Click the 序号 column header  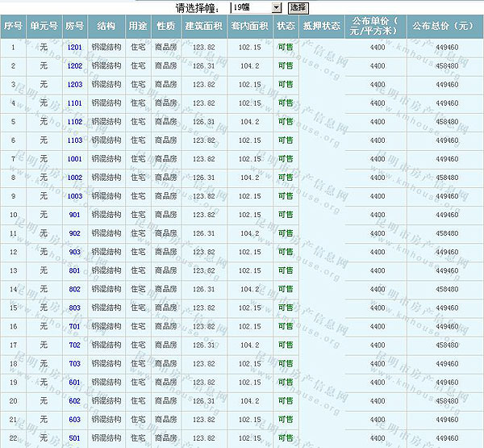(x=14, y=26)
